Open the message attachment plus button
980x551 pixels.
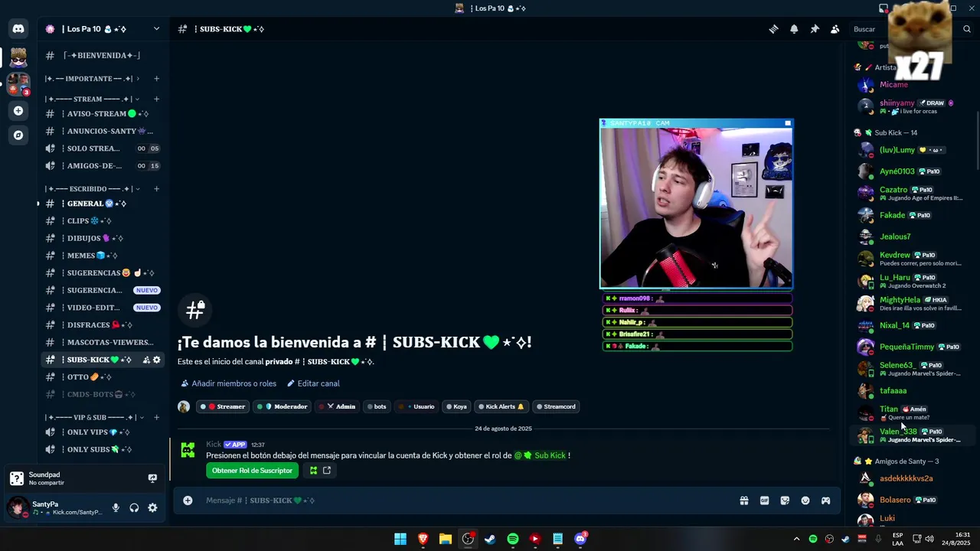tap(188, 500)
